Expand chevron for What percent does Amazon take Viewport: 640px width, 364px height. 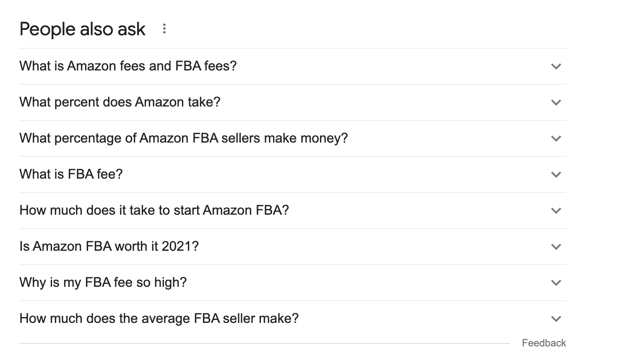coord(556,102)
